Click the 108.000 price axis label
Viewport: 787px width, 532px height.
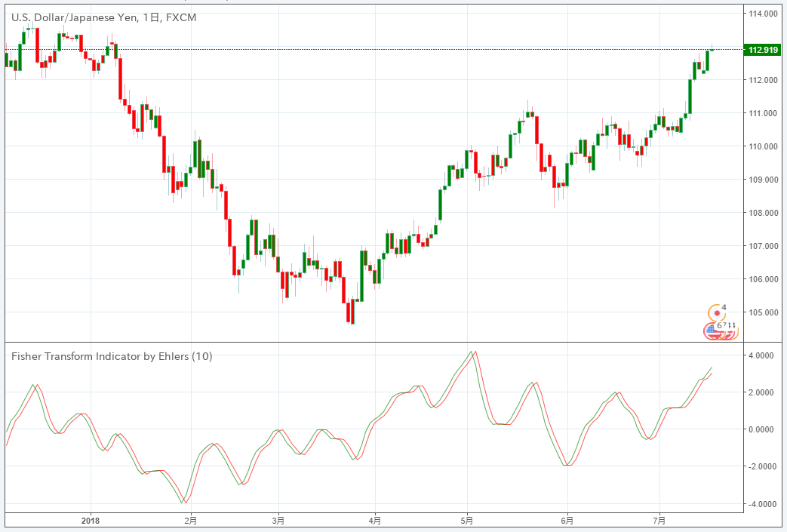(763, 213)
